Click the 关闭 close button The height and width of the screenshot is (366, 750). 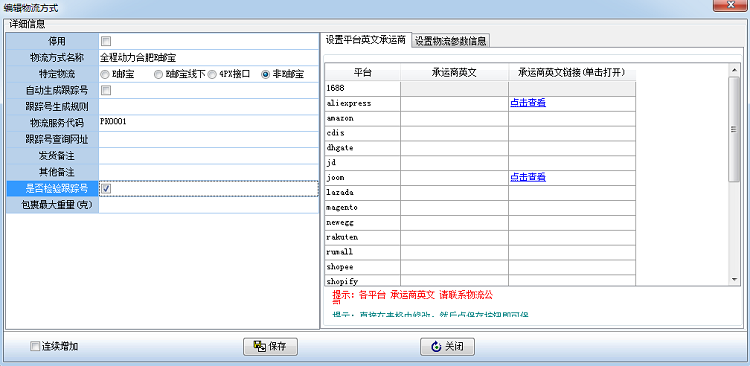pos(447,346)
